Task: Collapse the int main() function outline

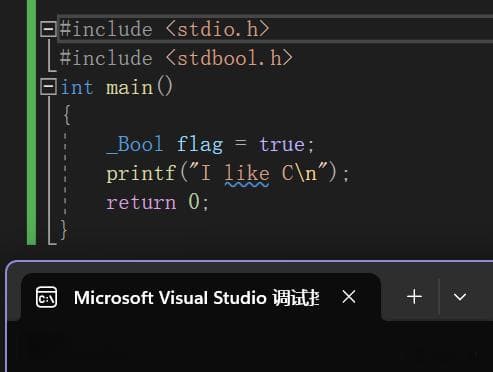Action: (x=48, y=87)
